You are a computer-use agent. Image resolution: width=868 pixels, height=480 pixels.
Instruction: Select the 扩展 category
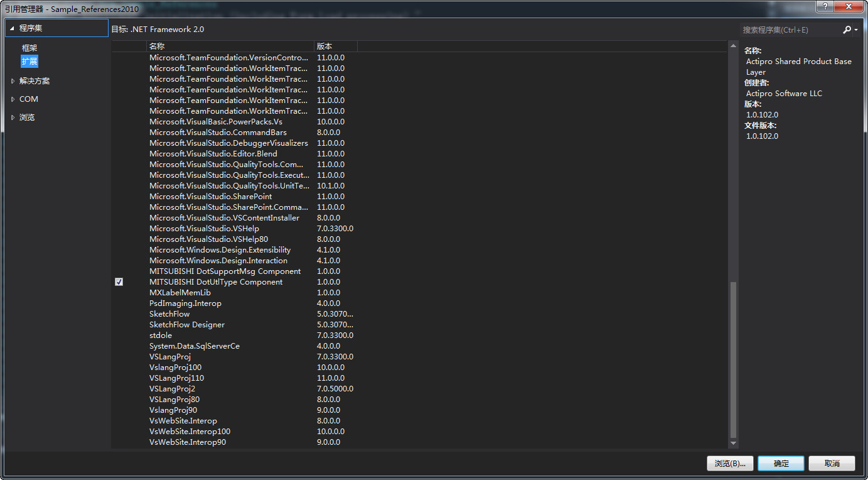[x=29, y=62]
